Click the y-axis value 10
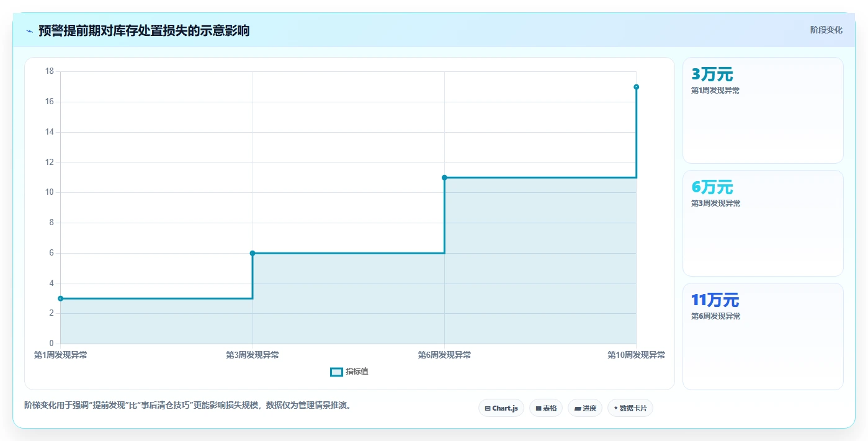Screen dimensions: 868x441 (50, 192)
